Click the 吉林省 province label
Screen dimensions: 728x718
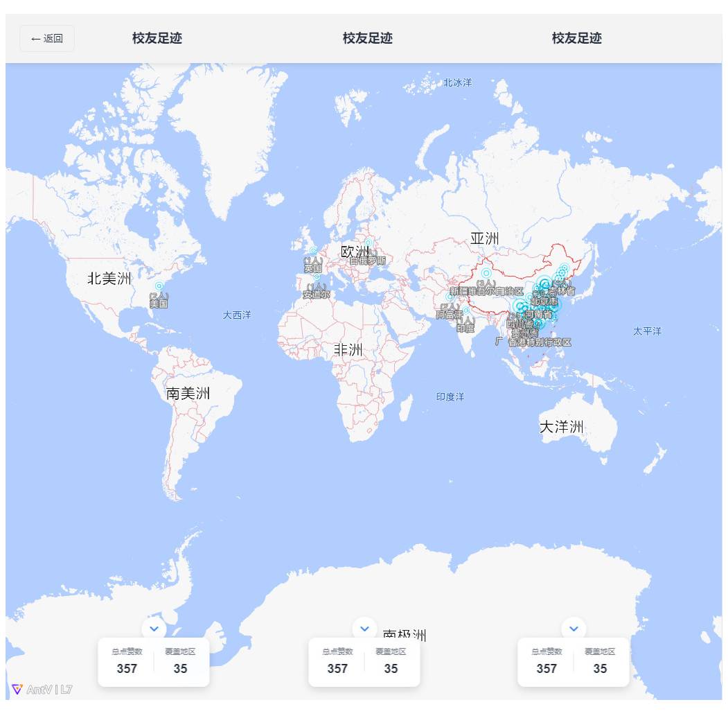(x=562, y=292)
